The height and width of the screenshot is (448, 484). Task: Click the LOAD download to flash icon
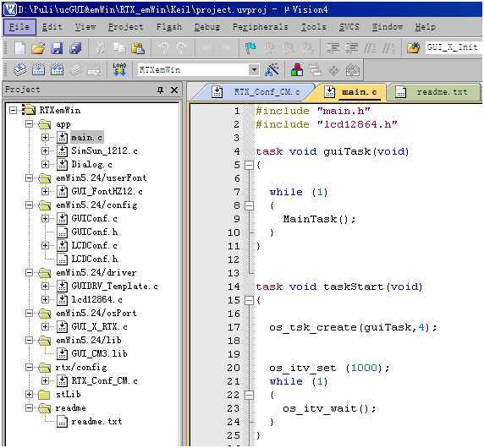coord(119,69)
